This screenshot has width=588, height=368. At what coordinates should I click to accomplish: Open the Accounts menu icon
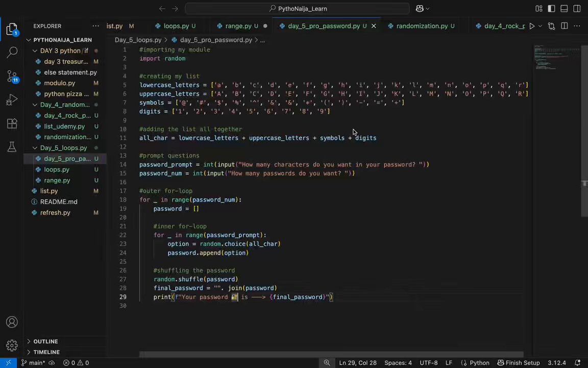tap(12, 322)
